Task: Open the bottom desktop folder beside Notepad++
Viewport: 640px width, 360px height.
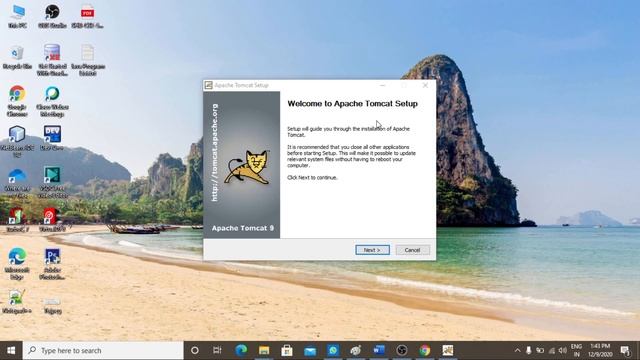Action: tap(53, 305)
